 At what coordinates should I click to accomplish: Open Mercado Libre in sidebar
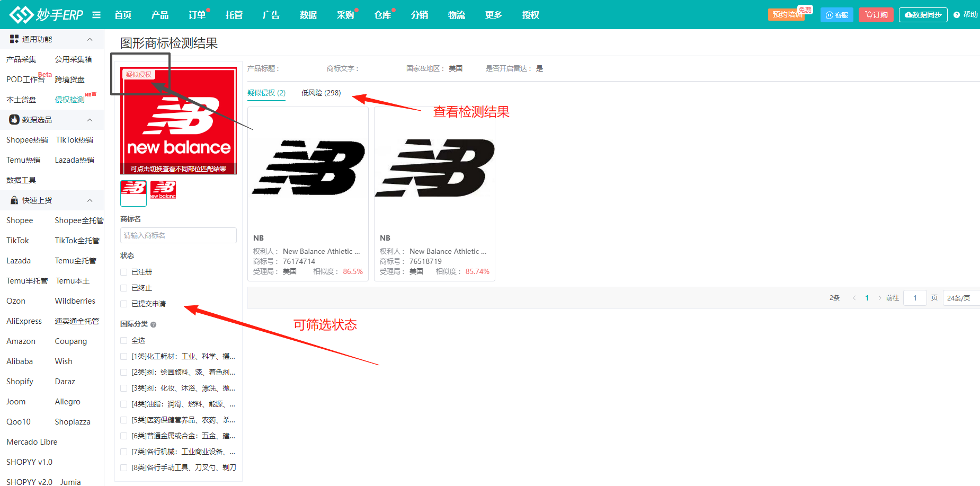tap(32, 442)
